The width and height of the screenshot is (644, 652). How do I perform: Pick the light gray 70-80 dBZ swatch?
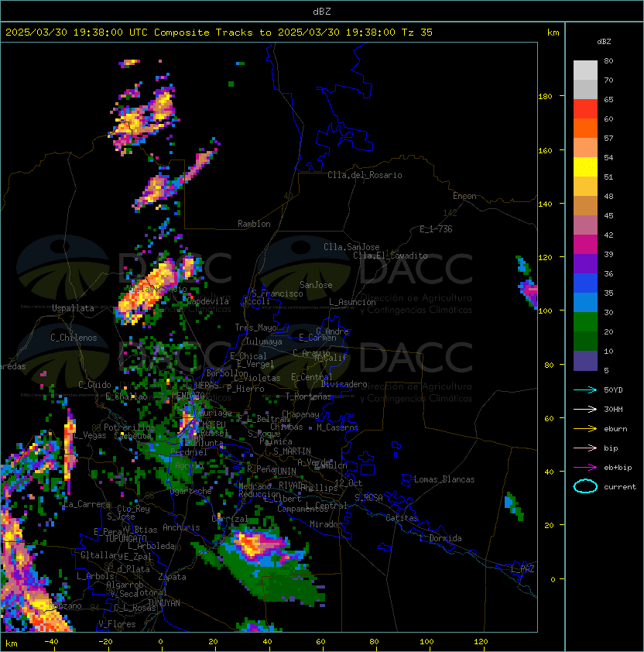pos(585,70)
